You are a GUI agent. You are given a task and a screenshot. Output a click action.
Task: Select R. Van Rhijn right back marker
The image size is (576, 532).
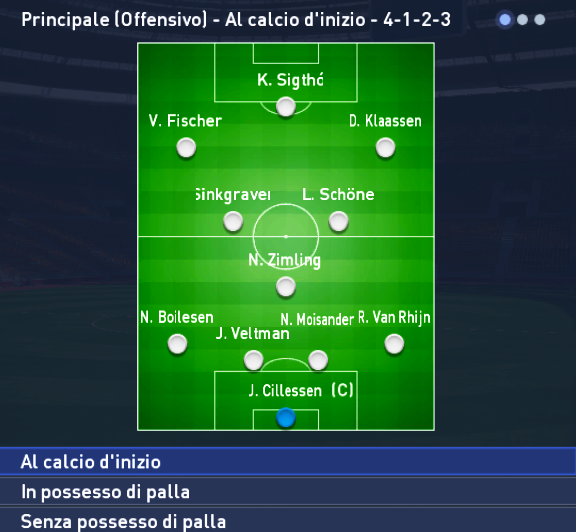pos(394,344)
